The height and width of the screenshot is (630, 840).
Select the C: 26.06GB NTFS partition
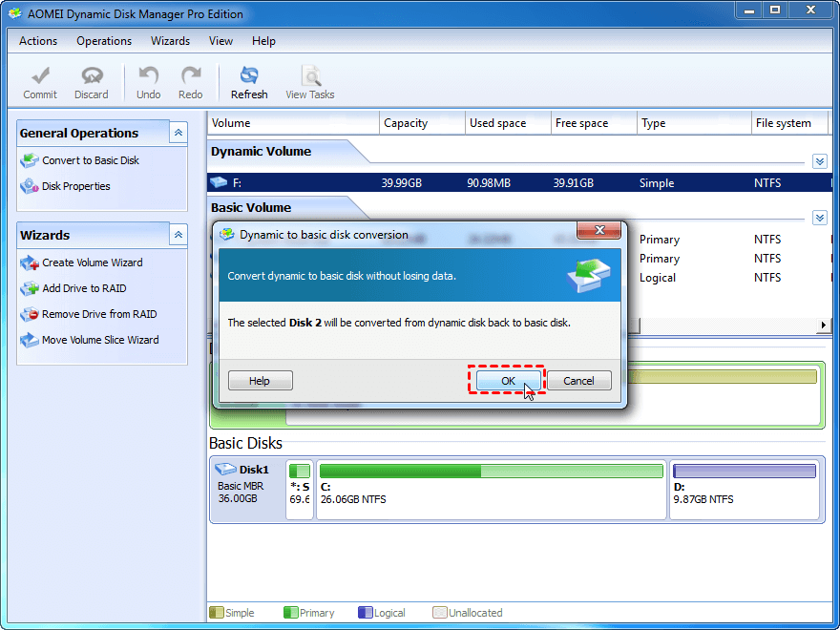tap(492, 490)
